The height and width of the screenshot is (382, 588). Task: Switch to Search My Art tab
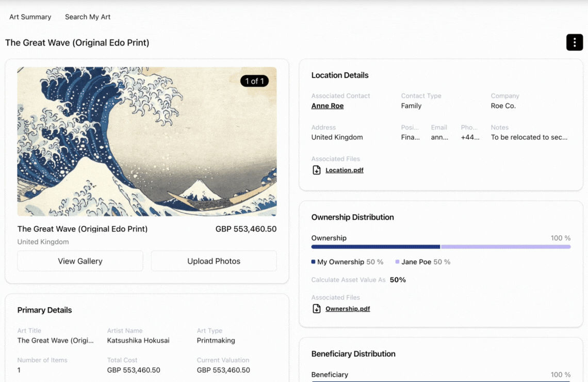coord(88,17)
